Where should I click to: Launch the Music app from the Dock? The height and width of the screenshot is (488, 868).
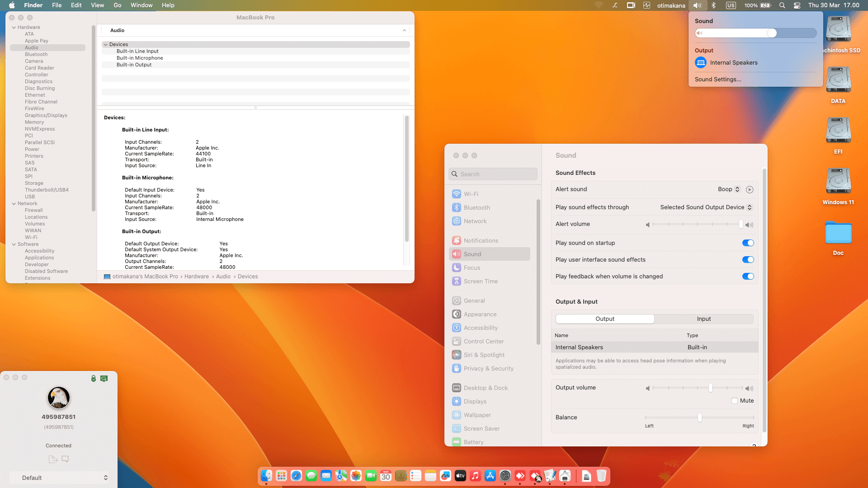click(x=475, y=476)
